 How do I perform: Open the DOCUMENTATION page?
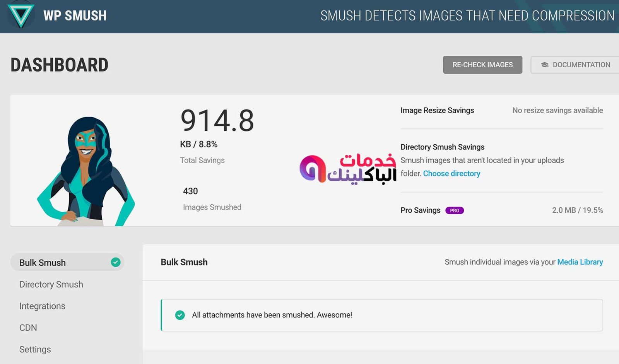(x=576, y=65)
